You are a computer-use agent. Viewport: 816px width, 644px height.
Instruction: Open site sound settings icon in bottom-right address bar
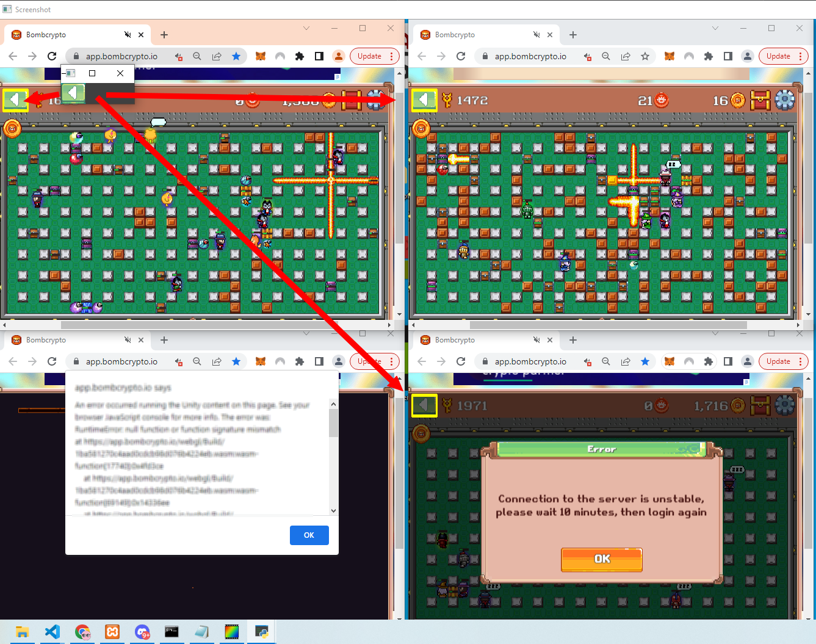(x=587, y=361)
